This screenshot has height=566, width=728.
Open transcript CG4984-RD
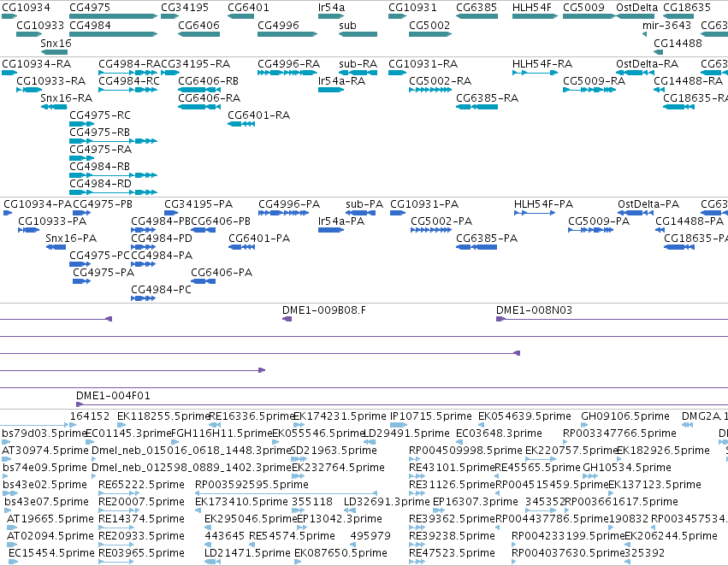(x=100, y=183)
